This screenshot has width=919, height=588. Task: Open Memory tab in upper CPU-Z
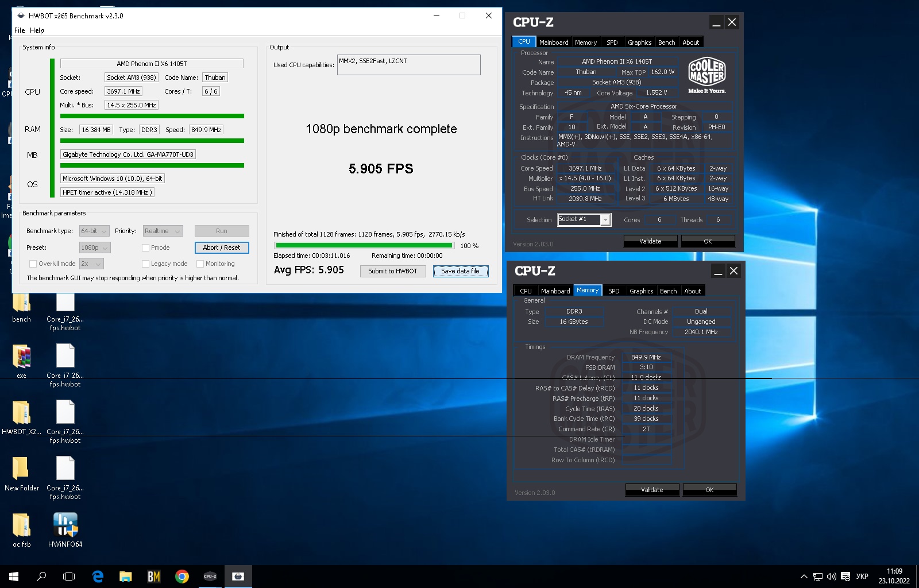[586, 42]
